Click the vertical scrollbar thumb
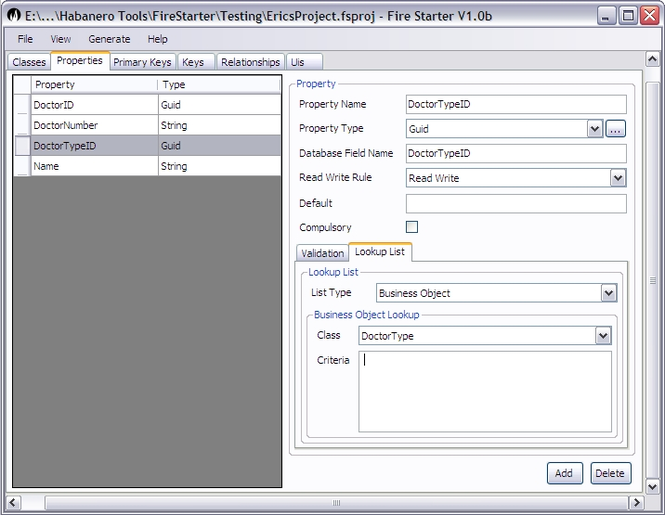 (x=652, y=280)
